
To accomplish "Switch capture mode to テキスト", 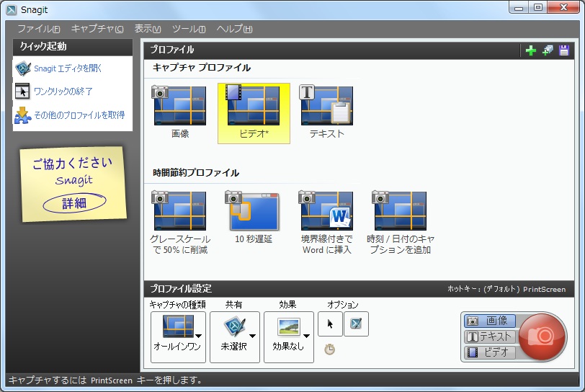I will (490, 337).
